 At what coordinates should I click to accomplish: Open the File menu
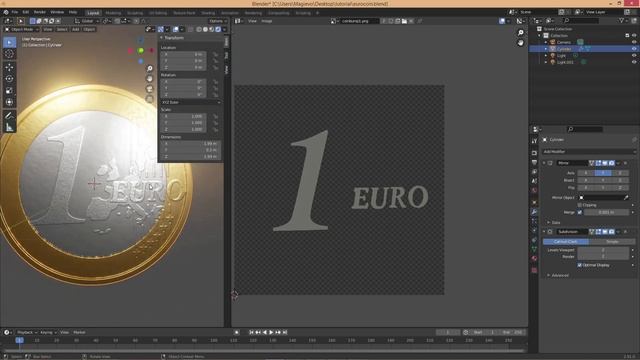(x=15, y=12)
